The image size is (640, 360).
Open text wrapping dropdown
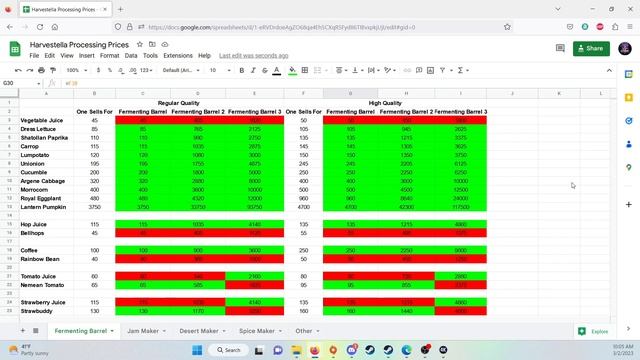(373, 71)
